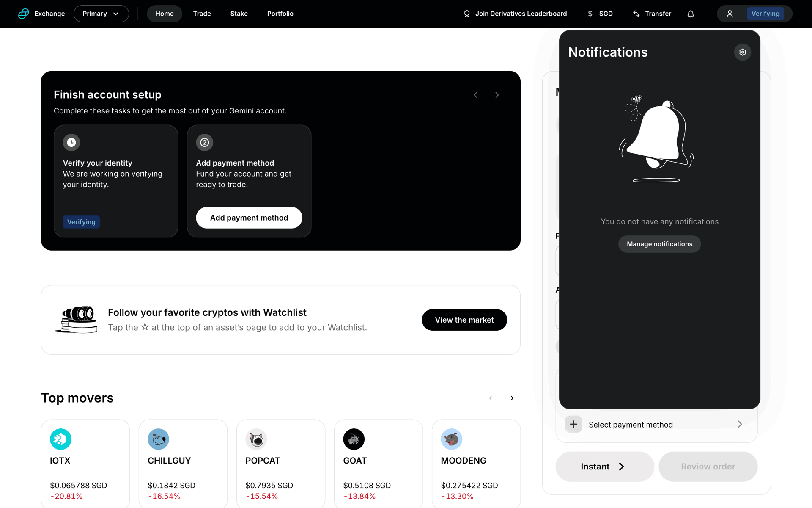Click the GOAT coin icon
This screenshot has height=508, width=812.
[x=354, y=439]
